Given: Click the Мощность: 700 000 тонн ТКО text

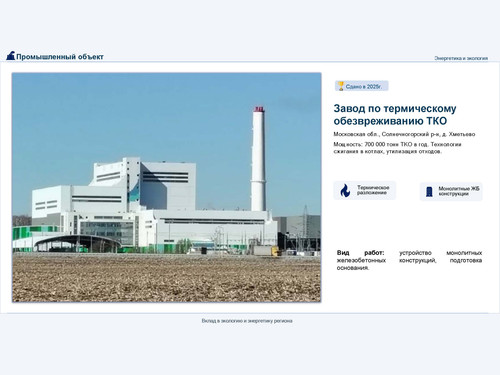Looking at the screenshot, I should pyautogui.click(x=397, y=148).
